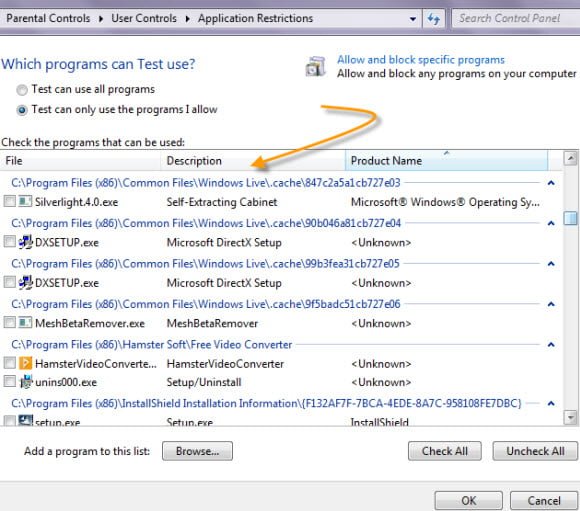
Task: Click the program list scrollbar thumb
Action: click(570, 218)
